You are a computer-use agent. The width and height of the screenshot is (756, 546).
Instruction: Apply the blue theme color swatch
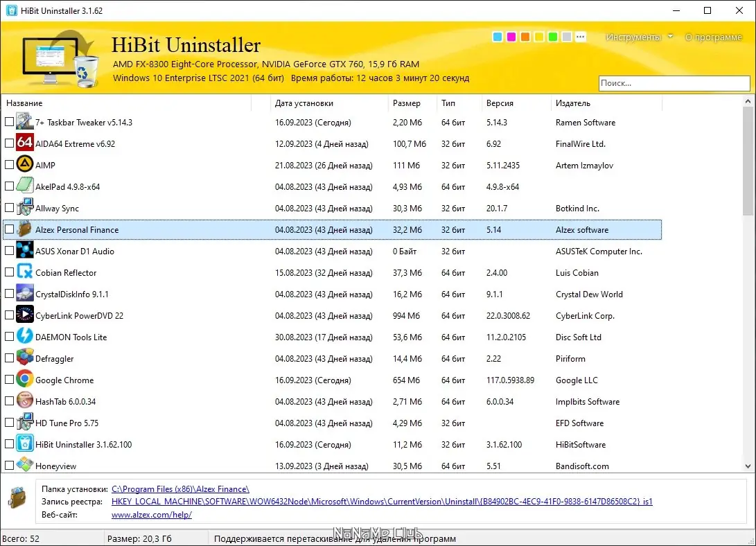coord(498,37)
